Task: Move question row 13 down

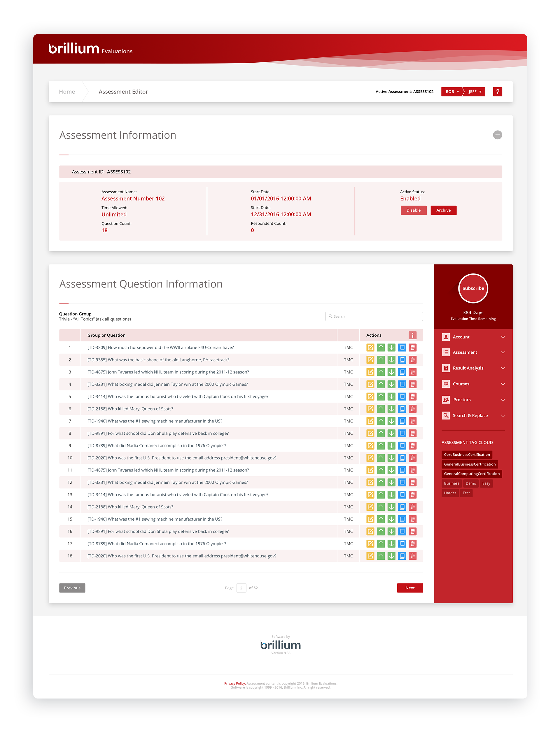Action: (391, 494)
